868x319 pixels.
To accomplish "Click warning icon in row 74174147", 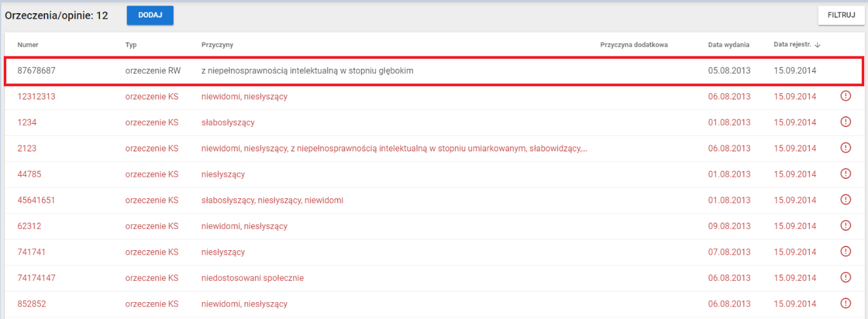I will click(846, 277).
